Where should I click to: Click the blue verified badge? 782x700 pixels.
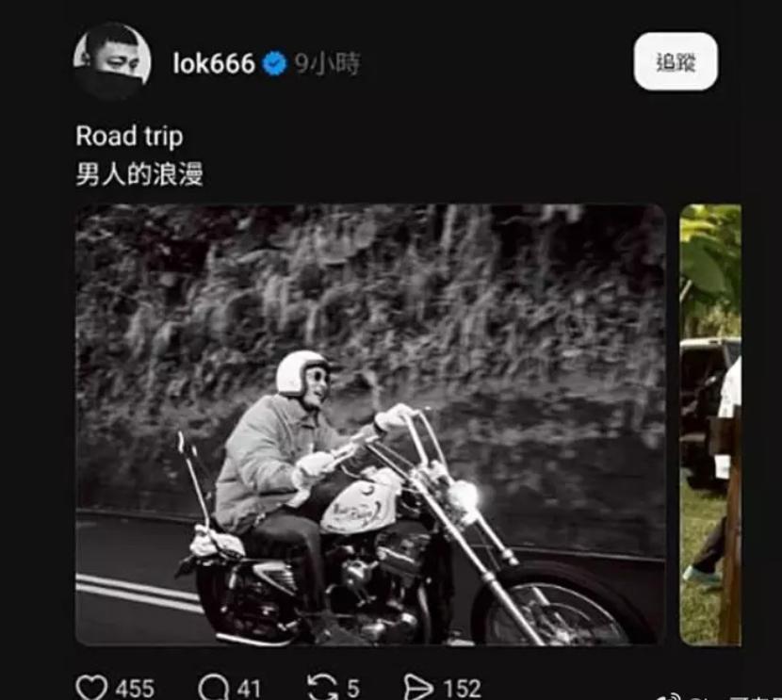[x=274, y=64]
